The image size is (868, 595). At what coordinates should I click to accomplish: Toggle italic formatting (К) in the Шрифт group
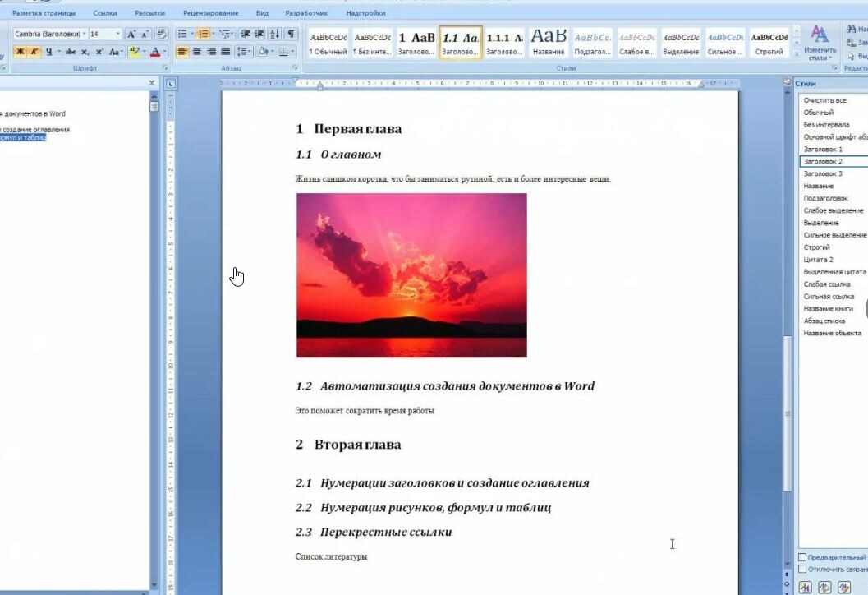[34, 52]
